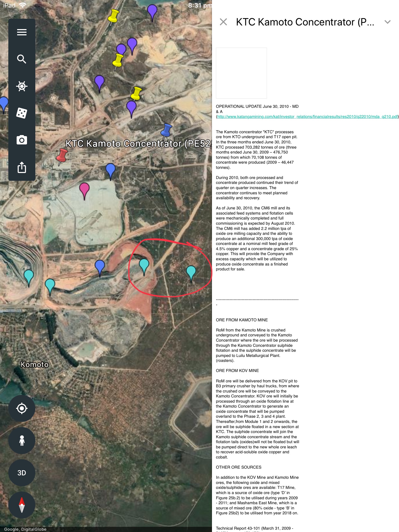The height and width of the screenshot is (532, 399).
Task: Tap the empty image thumbnail placeholder
Action: pos(241,73)
